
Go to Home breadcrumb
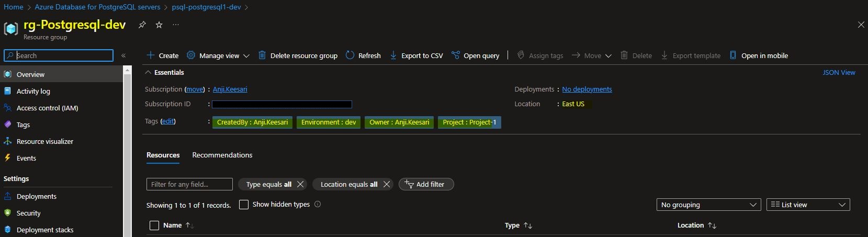pyautogui.click(x=14, y=7)
